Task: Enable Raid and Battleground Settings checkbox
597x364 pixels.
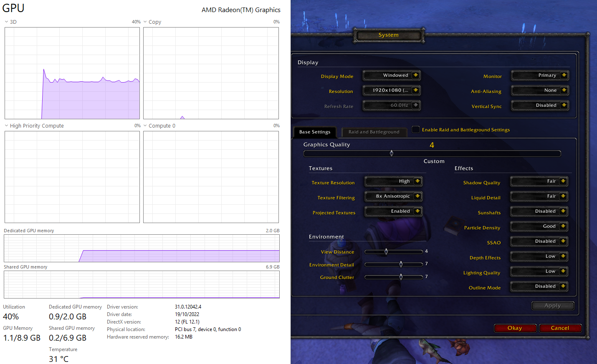Action: tap(416, 130)
